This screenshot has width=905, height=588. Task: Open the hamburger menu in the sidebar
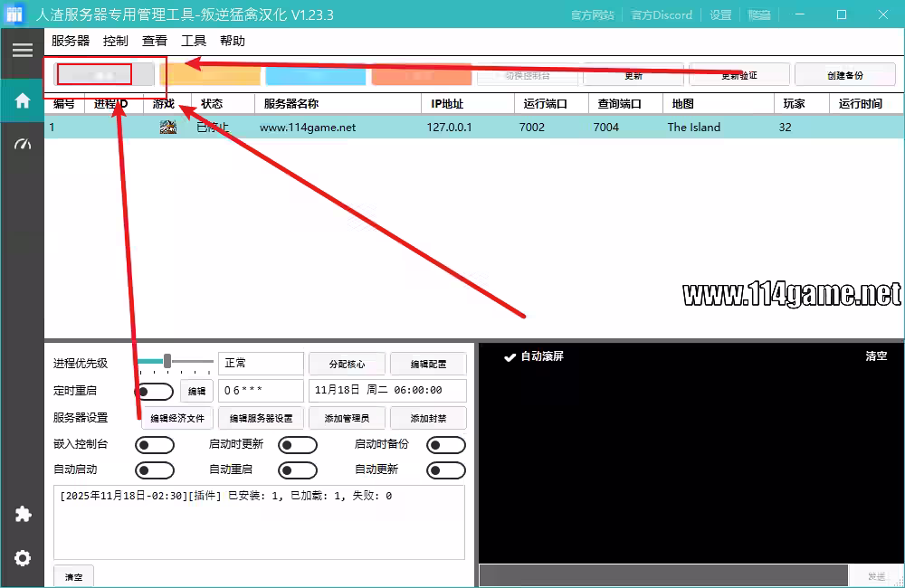[x=22, y=50]
